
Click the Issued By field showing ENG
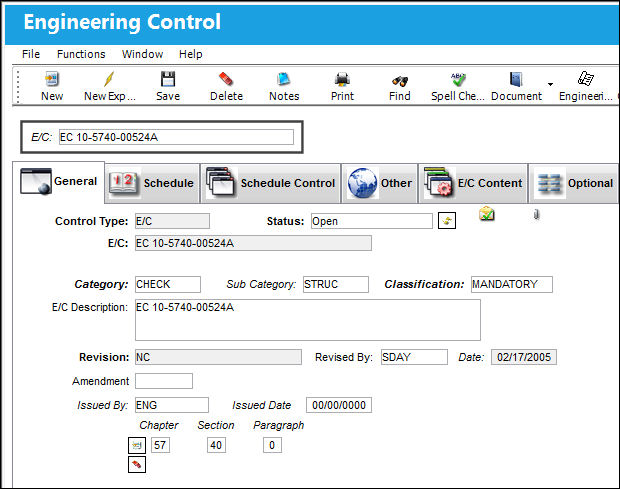coord(172,405)
